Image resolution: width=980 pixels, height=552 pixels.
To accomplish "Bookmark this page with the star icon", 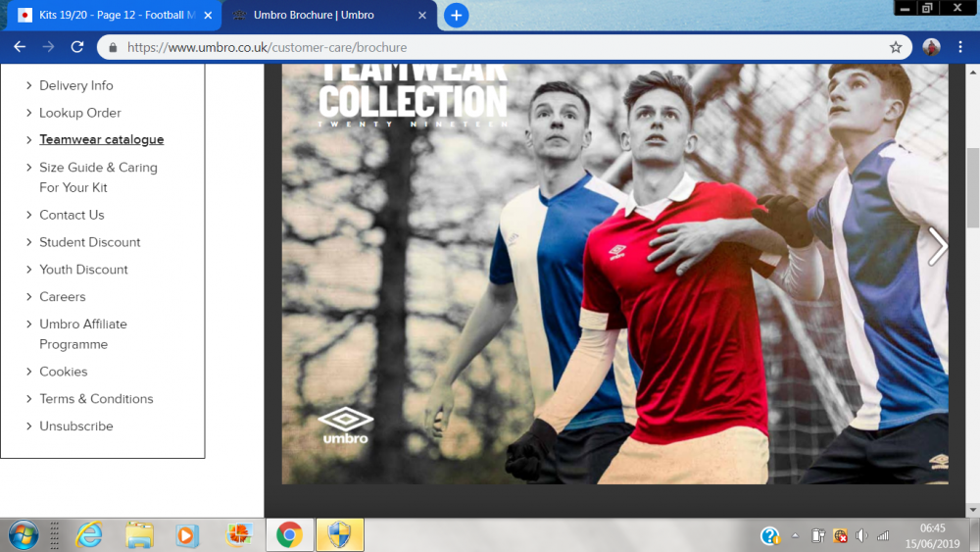I will 895,47.
